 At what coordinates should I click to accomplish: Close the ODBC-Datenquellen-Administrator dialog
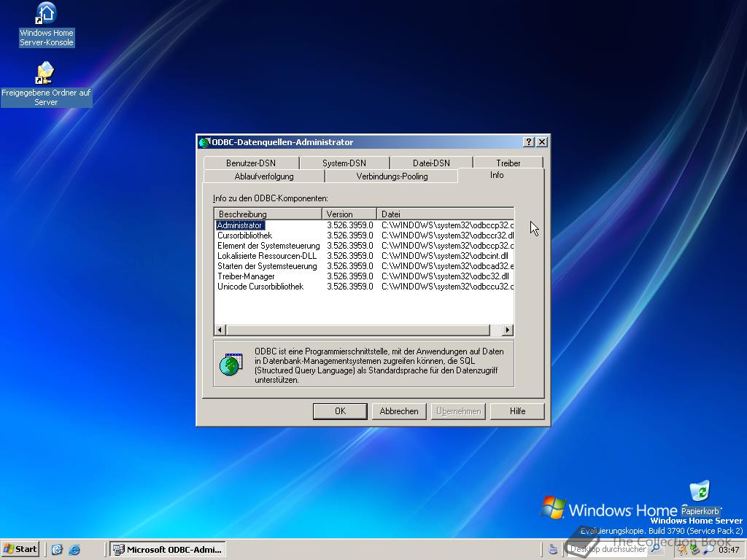542,142
